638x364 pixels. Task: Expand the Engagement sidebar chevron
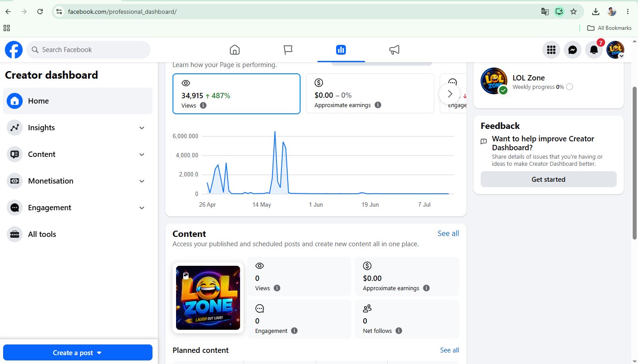(142, 208)
